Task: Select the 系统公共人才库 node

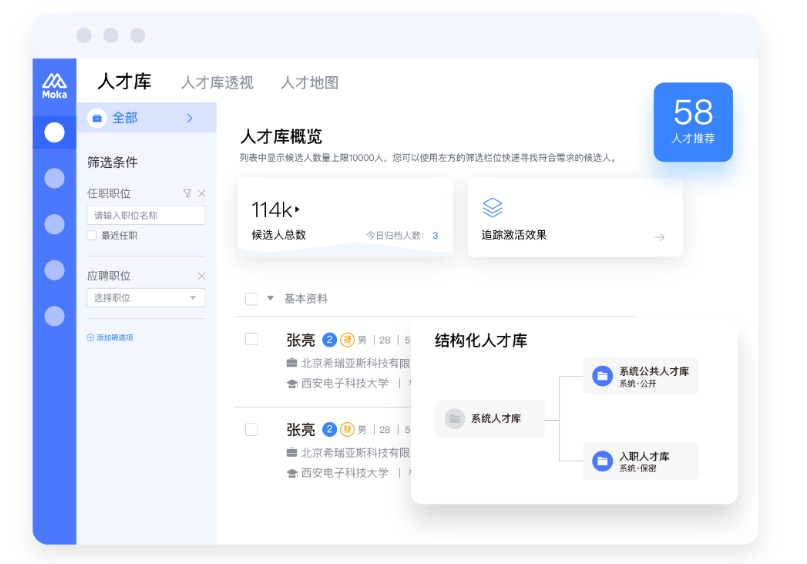Action: tap(641, 376)
